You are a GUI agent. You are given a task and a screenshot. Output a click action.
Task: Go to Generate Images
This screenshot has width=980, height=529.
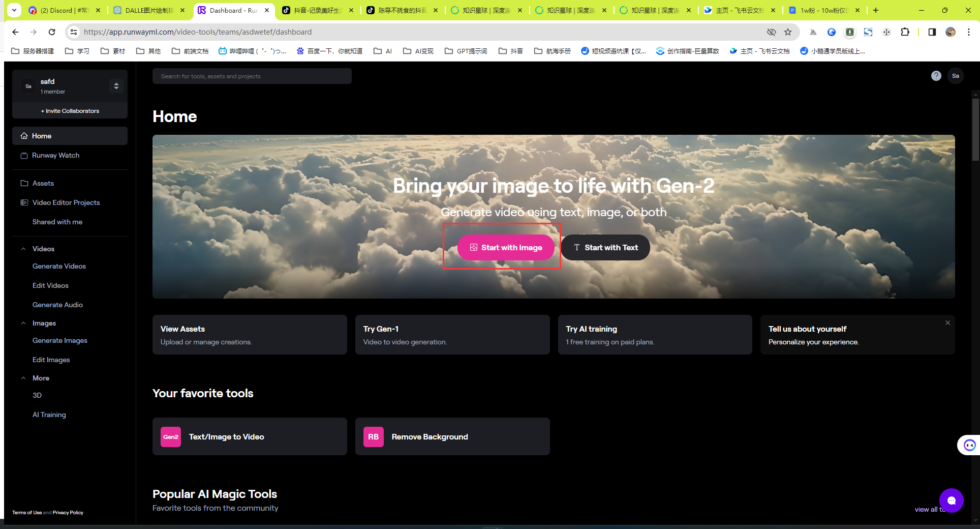click(60, 340)
